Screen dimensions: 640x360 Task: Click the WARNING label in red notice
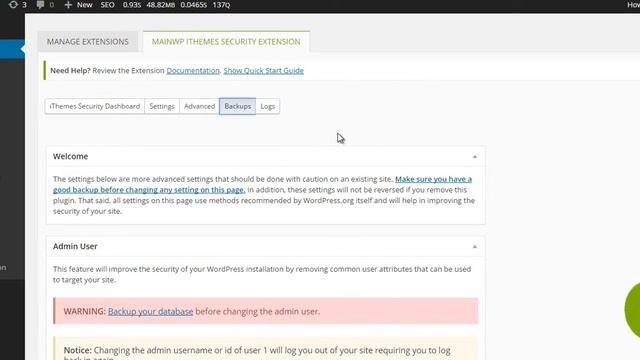coord(84,311)
